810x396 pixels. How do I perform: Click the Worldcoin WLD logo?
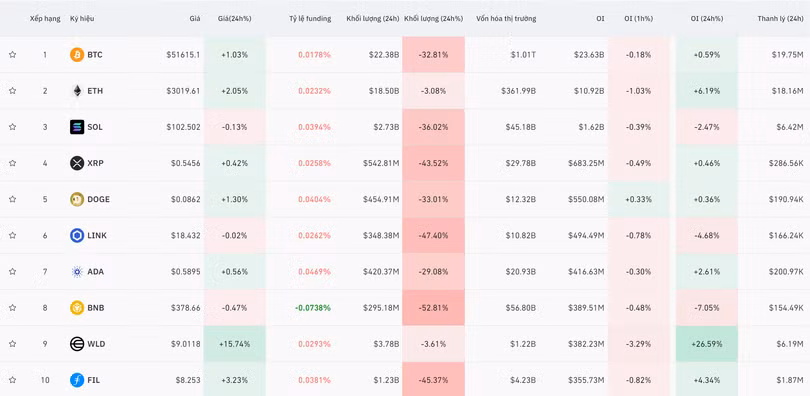77,344
